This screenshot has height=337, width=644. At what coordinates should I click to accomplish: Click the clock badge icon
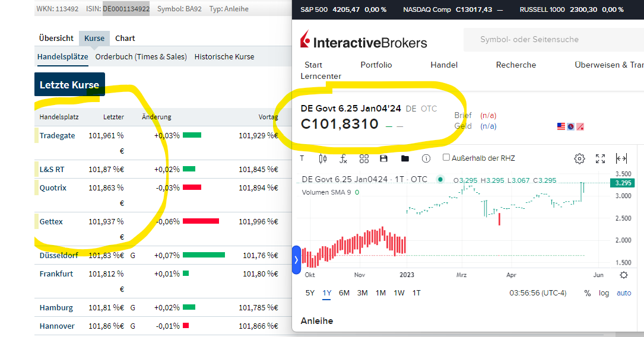pyautogui.click(x=571, y=127)
